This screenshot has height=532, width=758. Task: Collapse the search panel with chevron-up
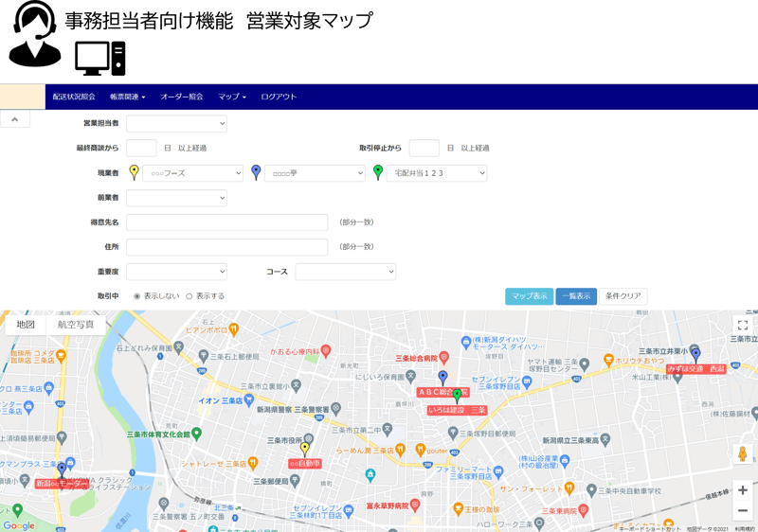(x=15, y=118)
